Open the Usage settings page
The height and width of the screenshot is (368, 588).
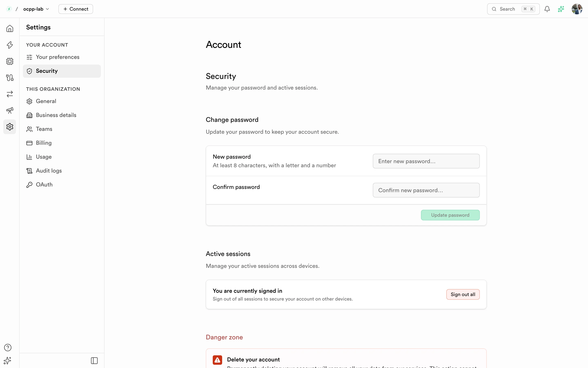(62, 157)
